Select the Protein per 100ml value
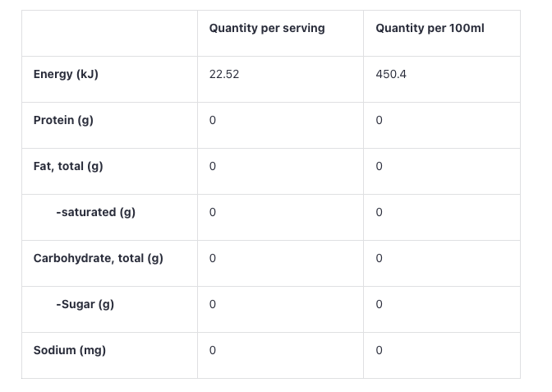 pos(379,121)
